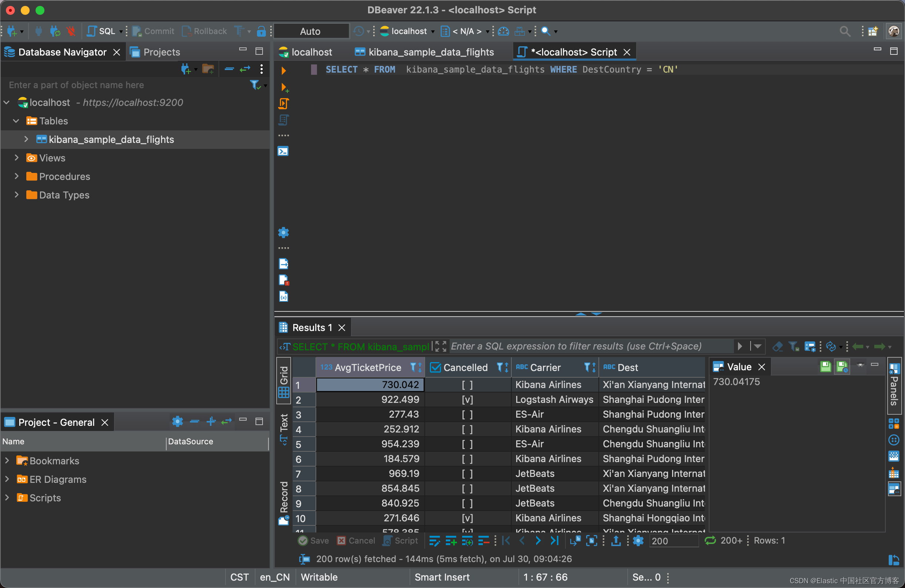
Task: Expand the Views node in Database Navigator
Action: [x=16, y=158]
